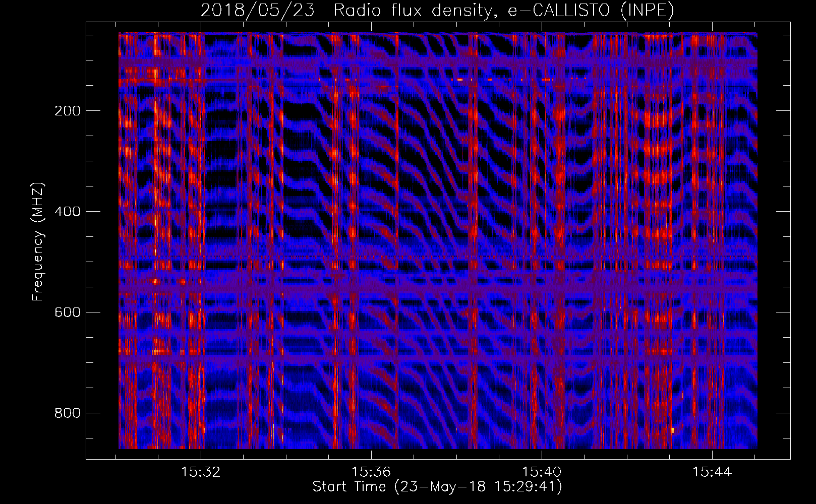Click the title text 'Radio flux density, e-CALLISTO (INPE)'
This screenshot has width=816, height=504.
504,11
